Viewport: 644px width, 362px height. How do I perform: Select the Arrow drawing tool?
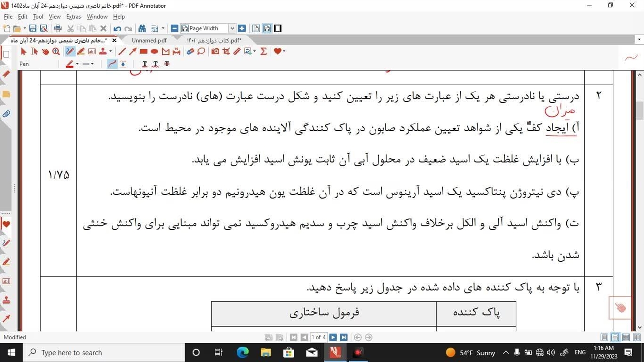[133, 51]
